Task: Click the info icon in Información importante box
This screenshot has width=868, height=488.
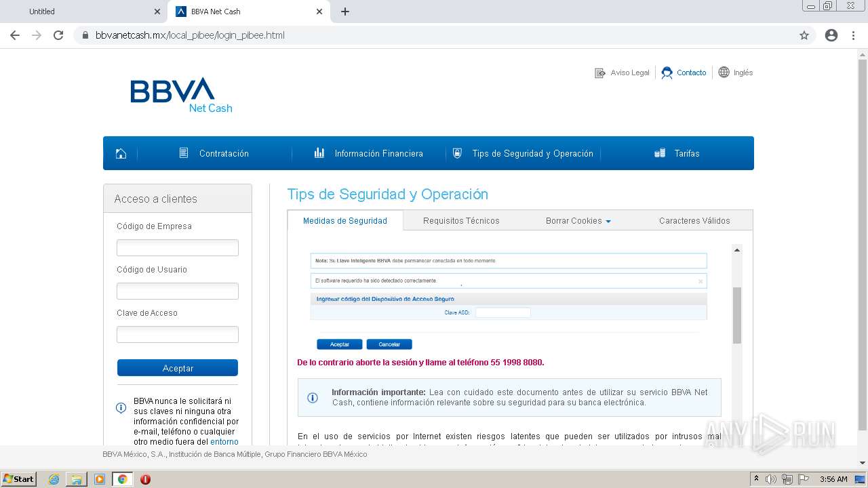Action: coord(313,398)
